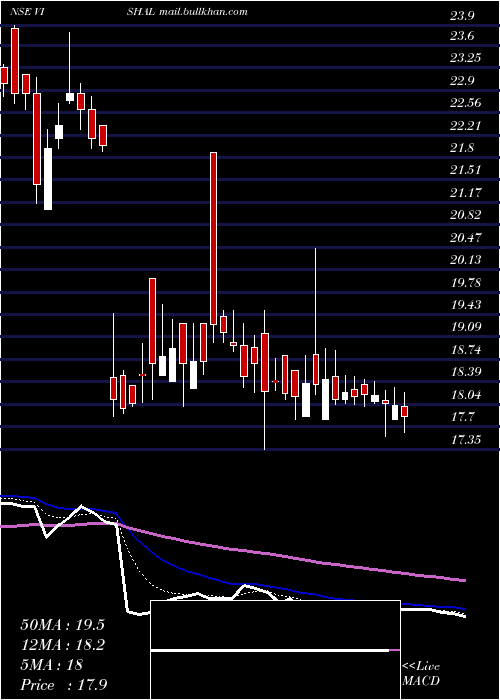Click the 23.6 price axis label

point(462,37)
